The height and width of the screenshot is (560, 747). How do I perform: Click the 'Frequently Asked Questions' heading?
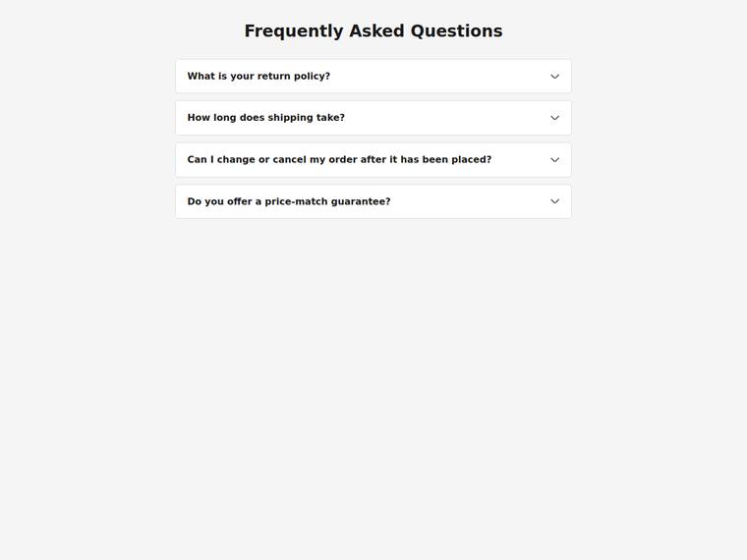coord(373,31)
